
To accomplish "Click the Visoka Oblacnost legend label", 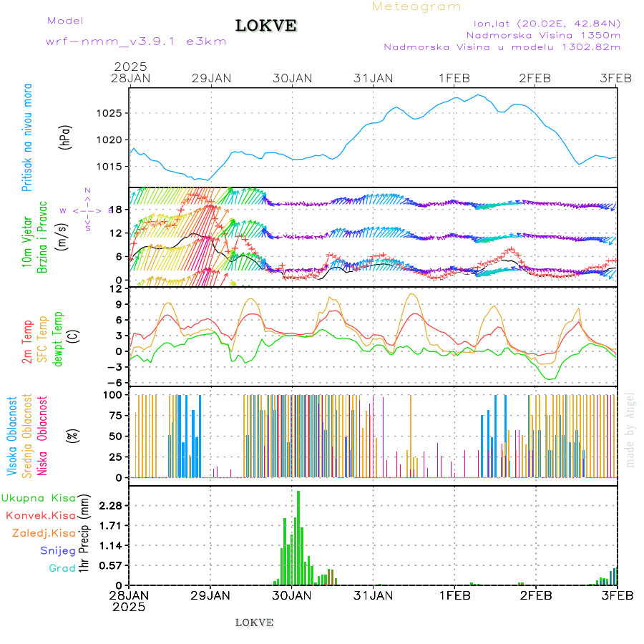I will [x=12, y=436].
